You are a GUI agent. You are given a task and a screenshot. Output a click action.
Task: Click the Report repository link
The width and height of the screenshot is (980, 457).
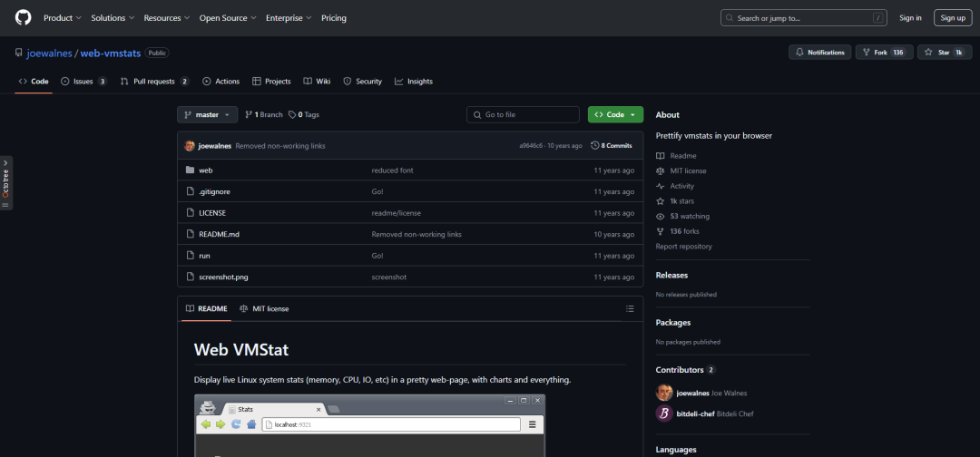click(684, 246)
